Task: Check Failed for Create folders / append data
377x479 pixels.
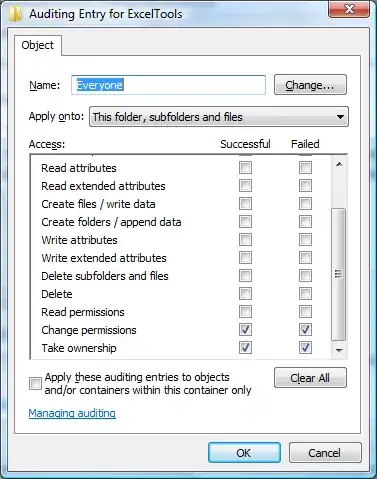Action: click(x=305, y=222)
